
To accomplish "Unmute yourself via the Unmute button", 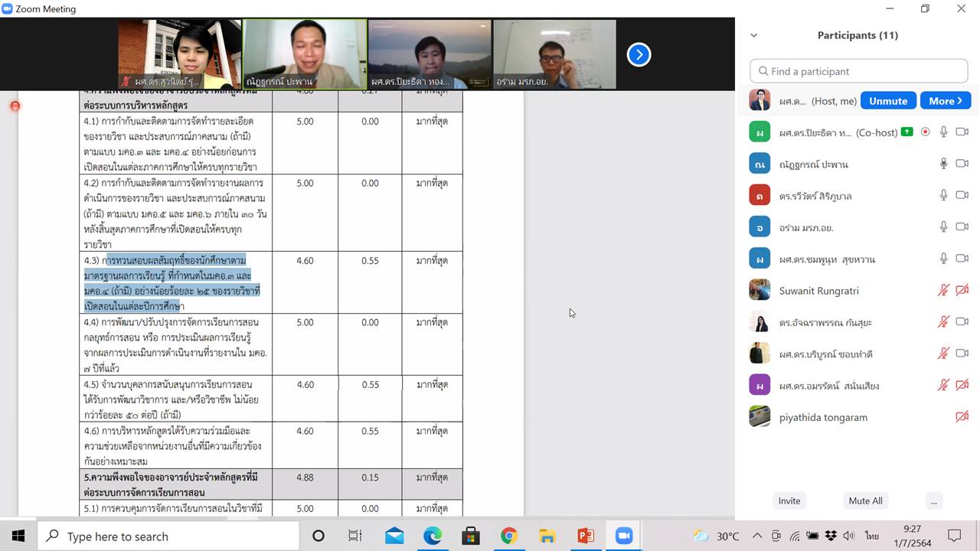I will tap(888, 101).
